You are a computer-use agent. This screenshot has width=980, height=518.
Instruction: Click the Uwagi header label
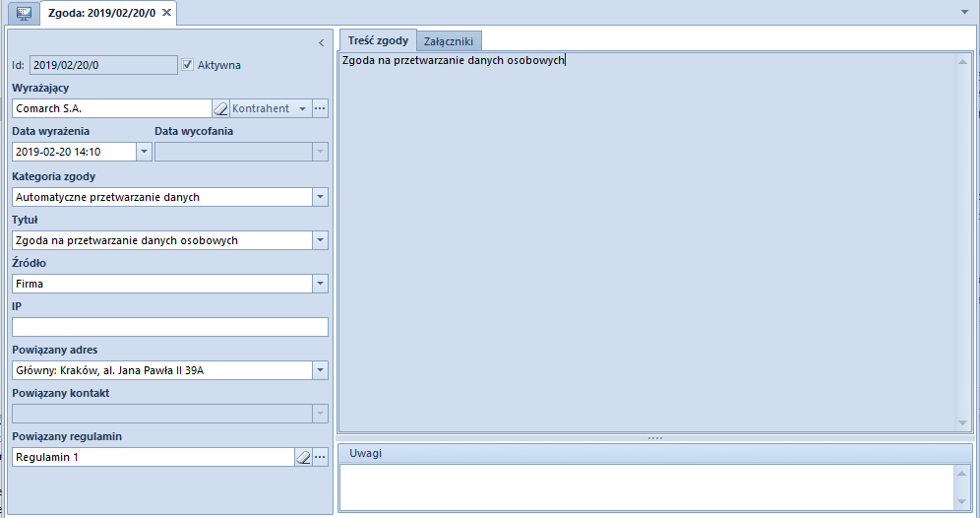366,453
